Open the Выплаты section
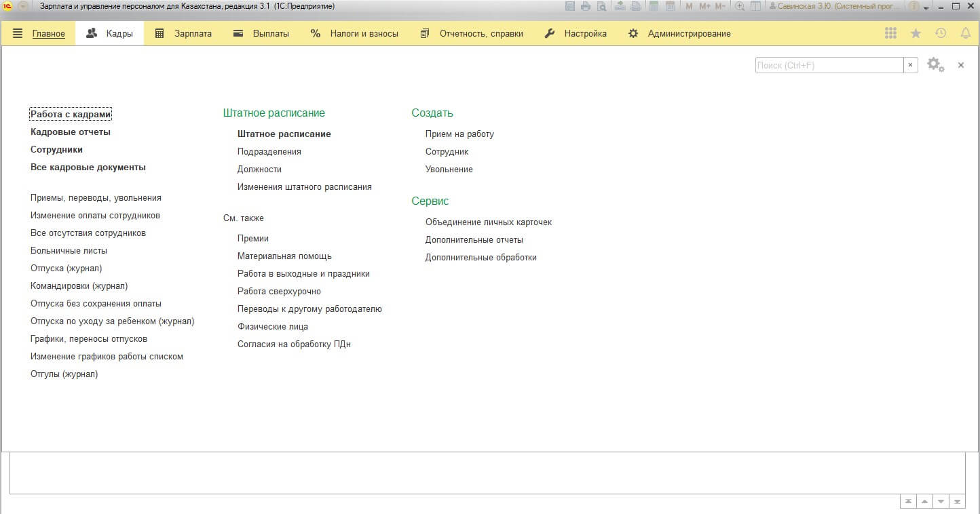 [261, 33]
